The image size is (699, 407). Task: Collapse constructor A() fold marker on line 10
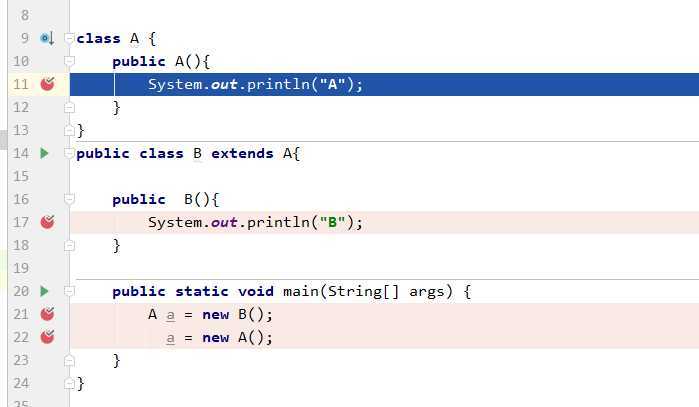pyautogui.click(x=69, y=61)
